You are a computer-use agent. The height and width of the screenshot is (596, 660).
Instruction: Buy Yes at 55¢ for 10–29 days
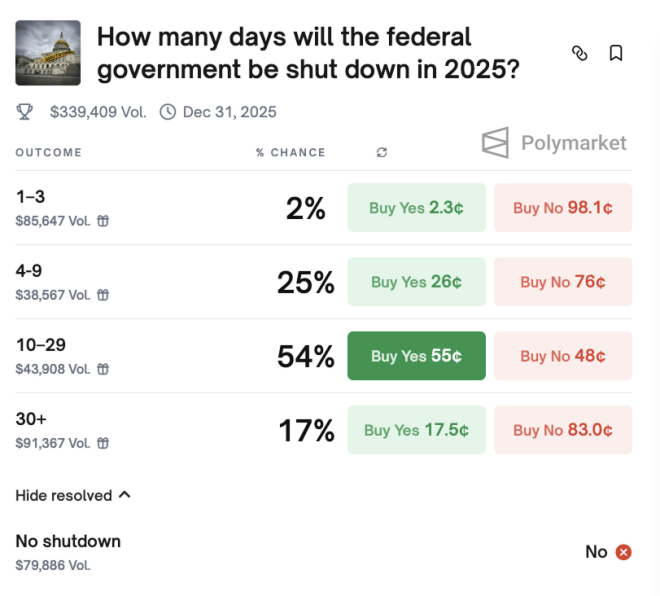pyautogui.click(x=416, y=356)
